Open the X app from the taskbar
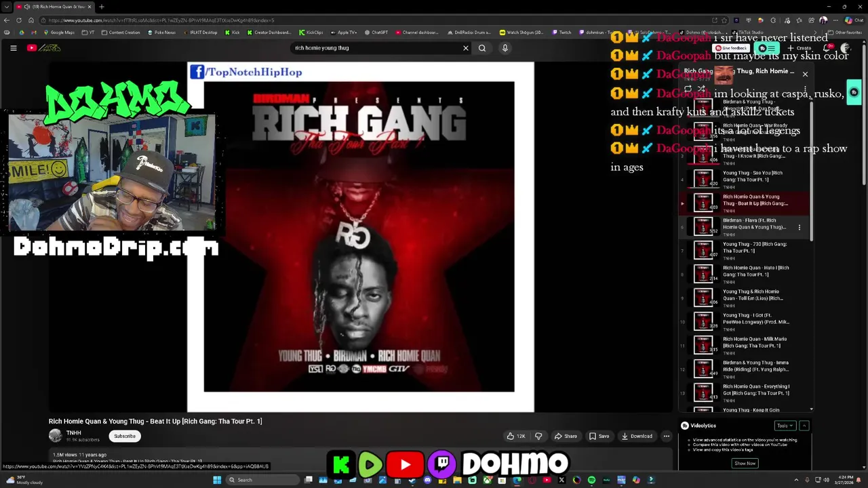The image size is (868, 488). [561, 480]
